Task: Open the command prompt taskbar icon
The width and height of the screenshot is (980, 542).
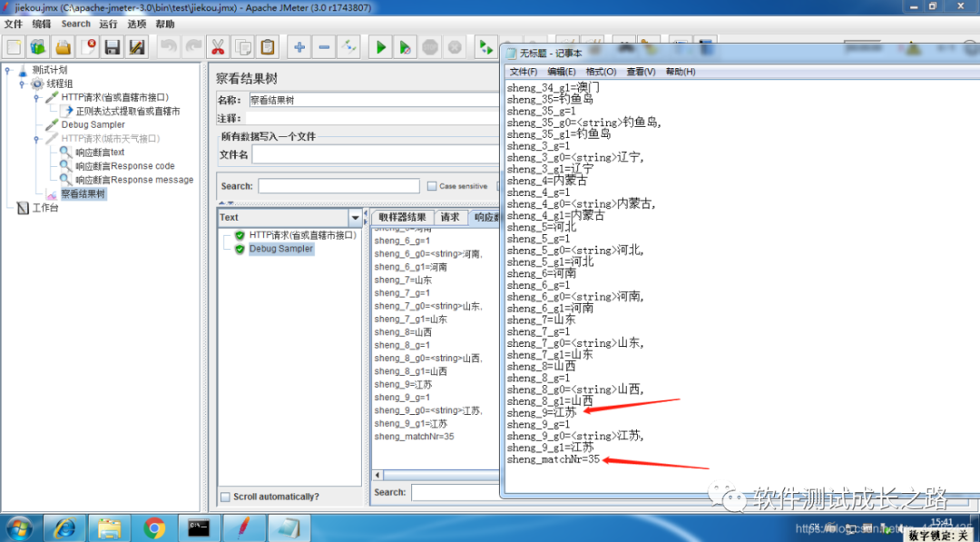Action: [198, 528]
